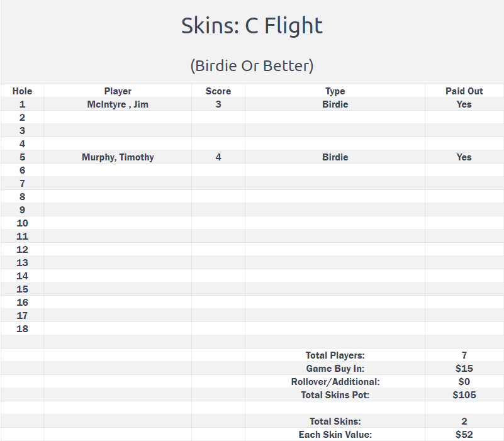Click Paid Out Yes for Murphy, Timothy
504x441 pixels.
(x=464, y=157)
